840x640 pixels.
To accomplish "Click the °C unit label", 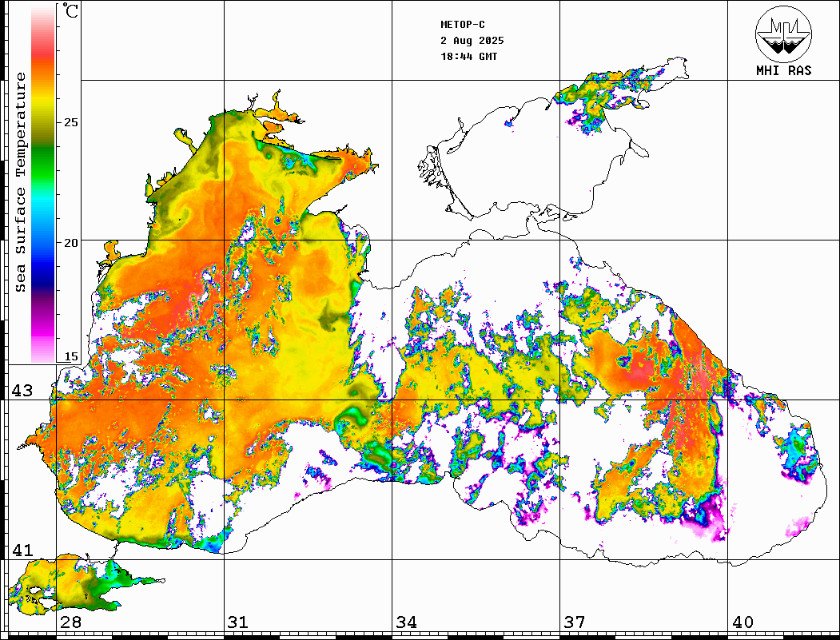I will click(x=70, y=10).
